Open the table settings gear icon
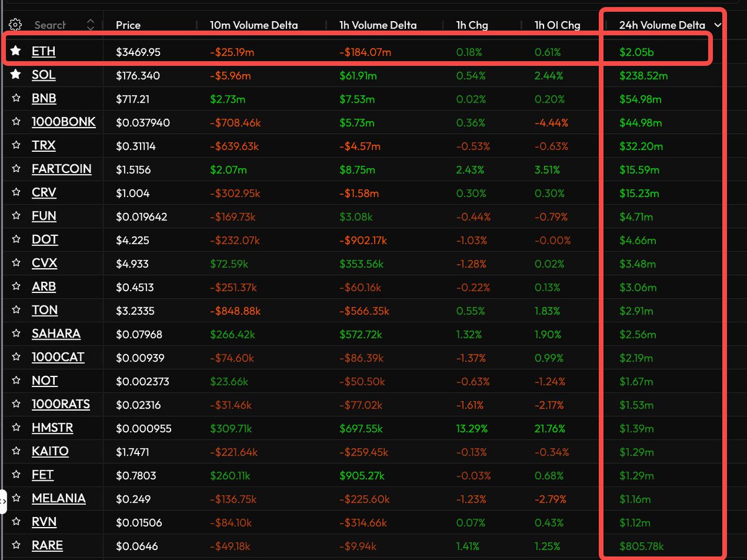The width and height of the screenshot is (747, 560). pyautogui.click(x=16, y=25)
